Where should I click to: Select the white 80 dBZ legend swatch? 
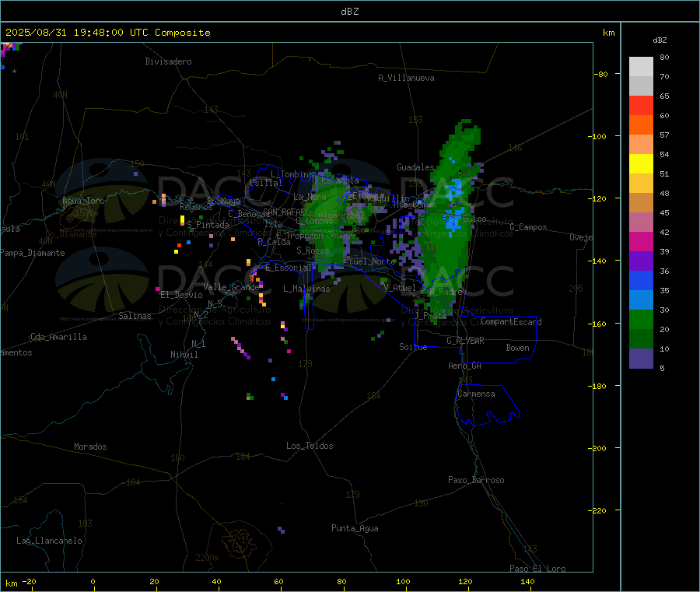pos(641,67)
